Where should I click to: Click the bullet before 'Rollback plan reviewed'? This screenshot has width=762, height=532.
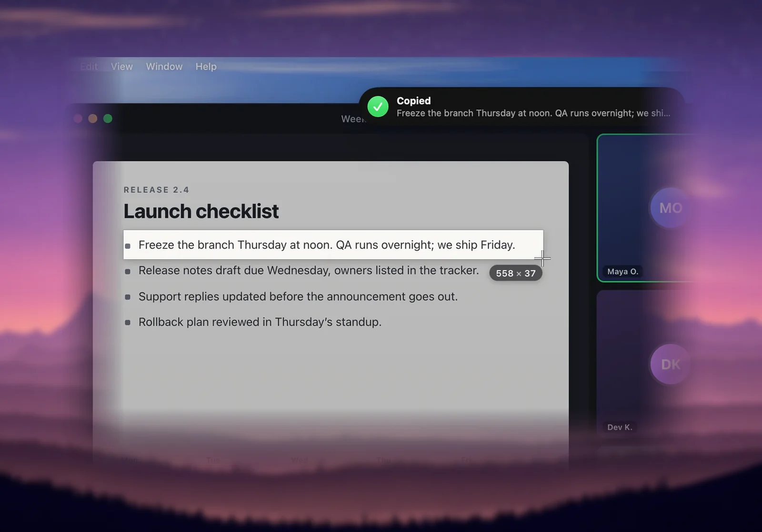coord(128,323)
